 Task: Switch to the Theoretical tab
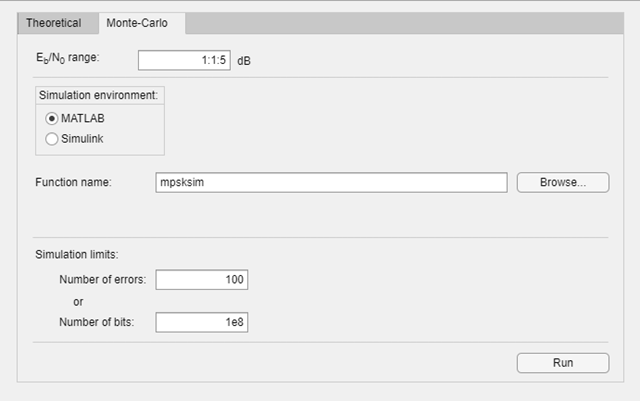point(54,23)
